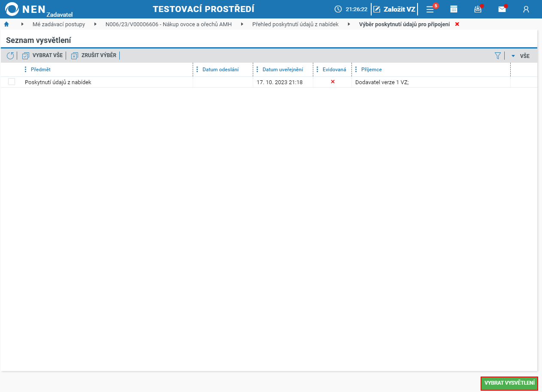Screen dimensions: 542x392
Task: Click the clock icon beside the time
Action: pyautogui.click(x=338, y=9)
